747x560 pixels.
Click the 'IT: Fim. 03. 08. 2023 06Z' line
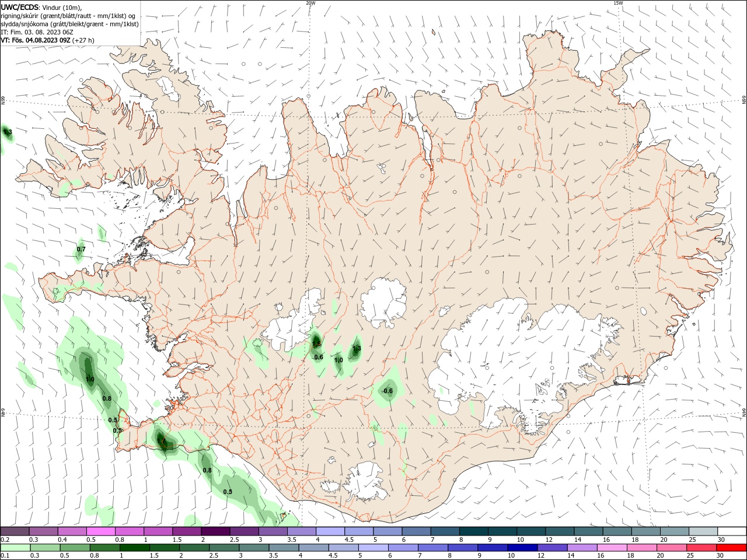click(x=36, y=32)
